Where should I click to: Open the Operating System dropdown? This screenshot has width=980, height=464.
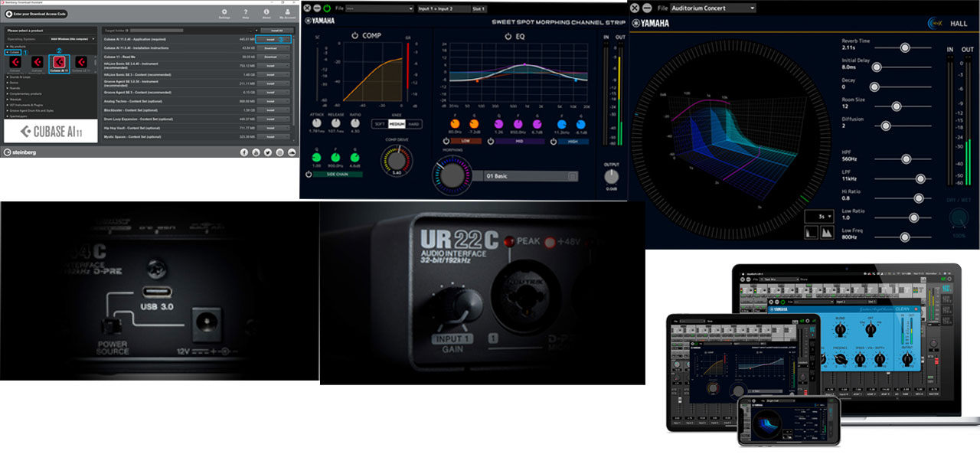(72, 38)
